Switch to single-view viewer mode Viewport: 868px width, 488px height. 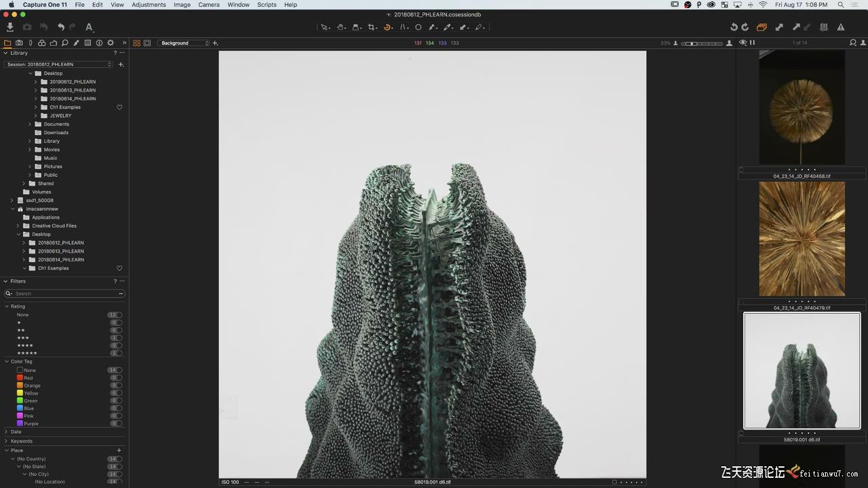pyautogui.click(x=147, y=43)
